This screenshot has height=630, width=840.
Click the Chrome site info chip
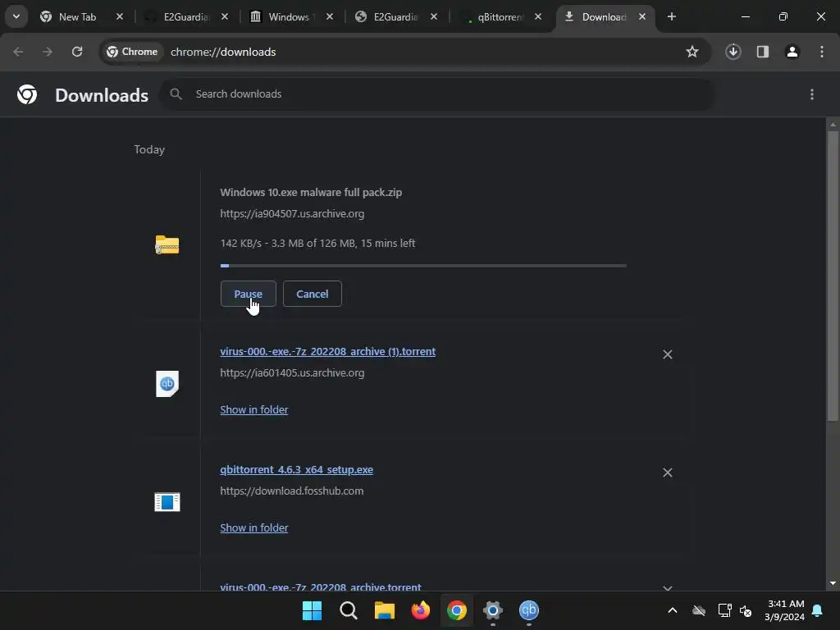point(132,52)
